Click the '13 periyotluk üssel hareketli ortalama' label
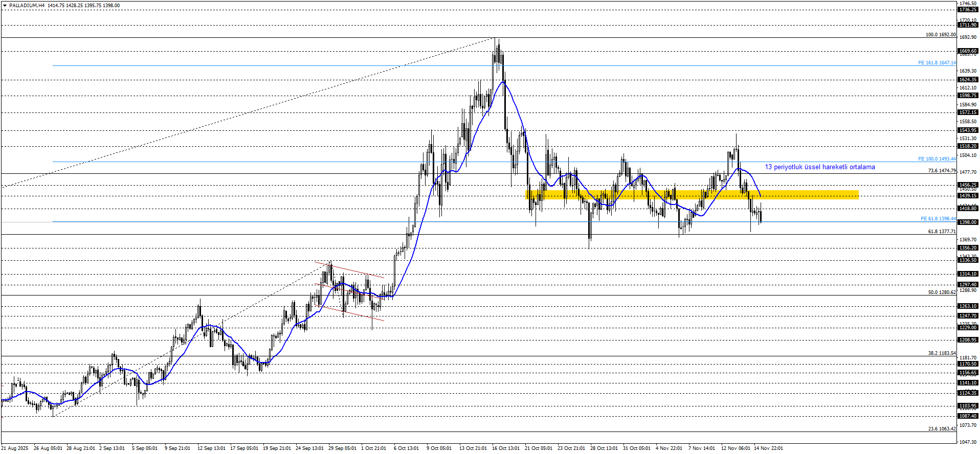The image size is (980, 454). [x=819, y=167]
